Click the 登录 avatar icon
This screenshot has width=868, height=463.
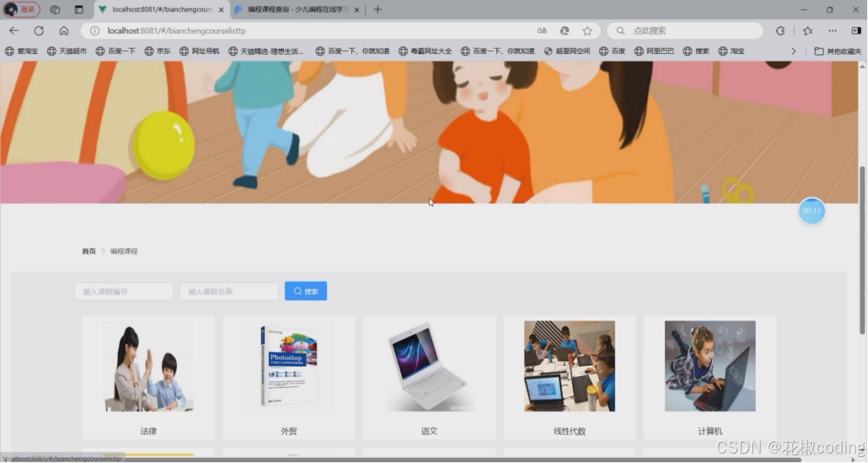pos(20,9)
